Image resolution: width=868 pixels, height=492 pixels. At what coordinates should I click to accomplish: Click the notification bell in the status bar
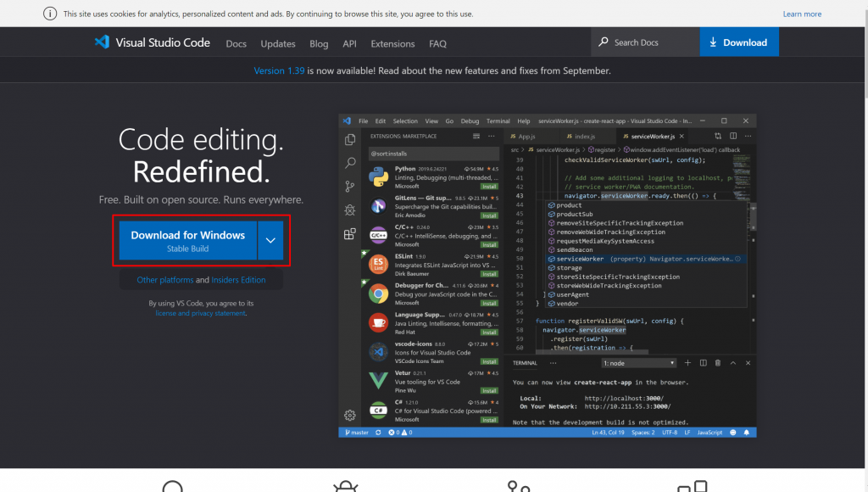point(747,432)
